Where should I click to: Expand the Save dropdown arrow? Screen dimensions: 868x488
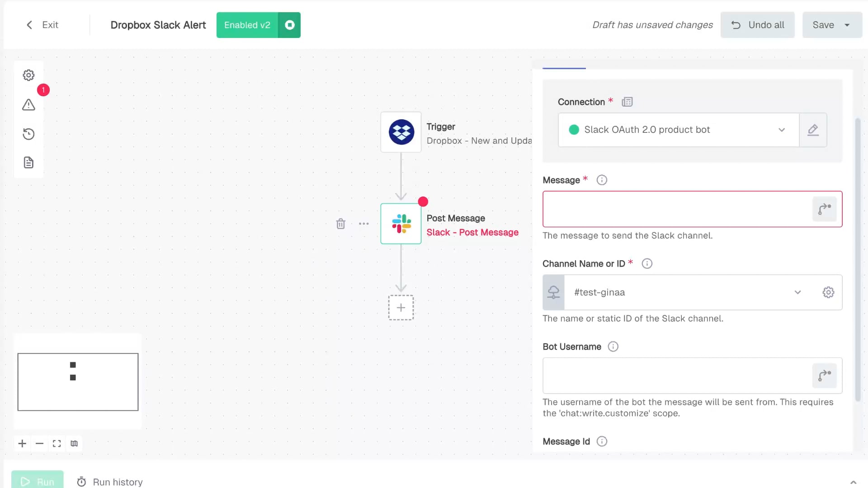point(847,25)
